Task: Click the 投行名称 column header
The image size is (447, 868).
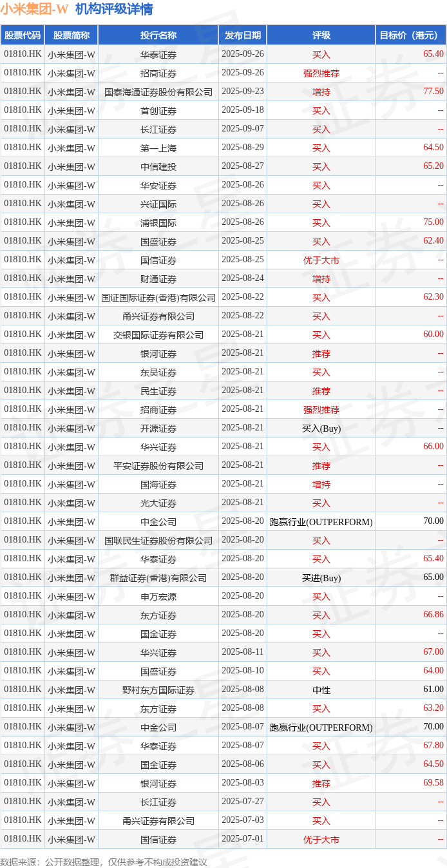Action: (x=158, y=35)
